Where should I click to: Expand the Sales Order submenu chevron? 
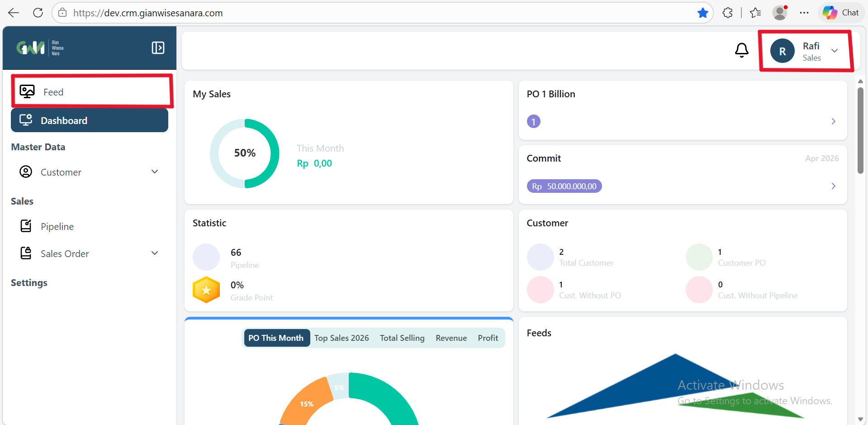pyautogui.click(x=155, y=253)
